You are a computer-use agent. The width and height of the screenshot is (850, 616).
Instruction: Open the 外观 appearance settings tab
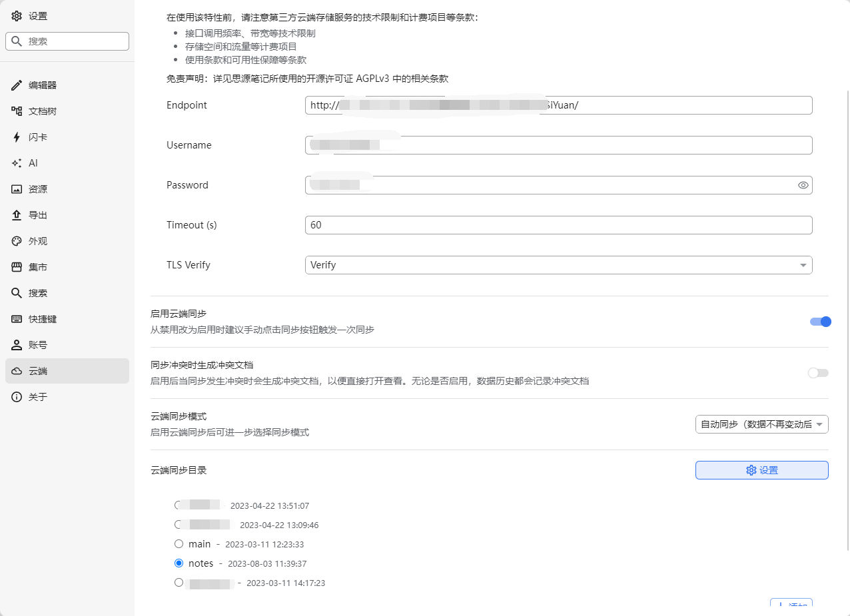pyautogui.click(x=17, y=240)
